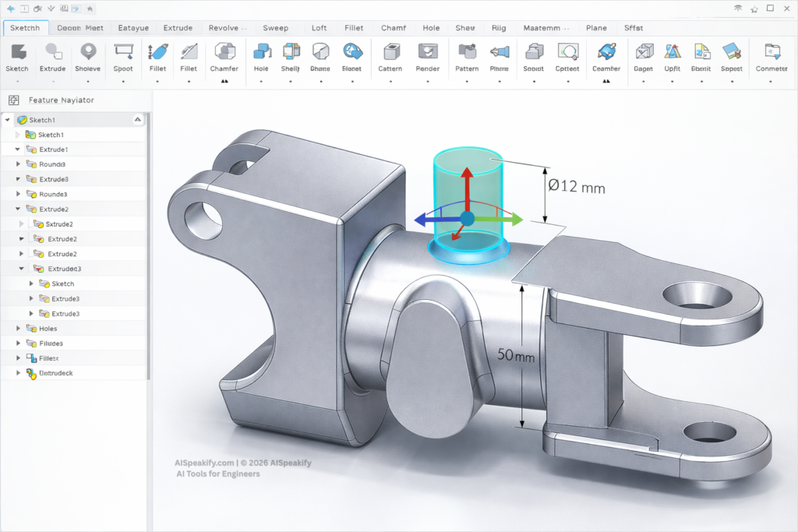Screen dimensions: 798x532
Task: Click the Feature Navigator panel icon
Action: (x=13, y=100)
